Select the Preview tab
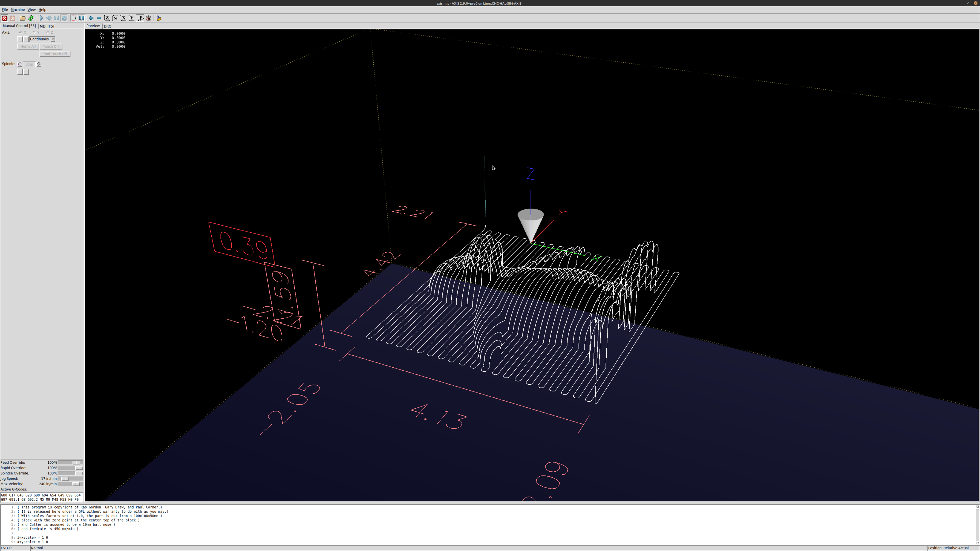 (x=93, y=26)
